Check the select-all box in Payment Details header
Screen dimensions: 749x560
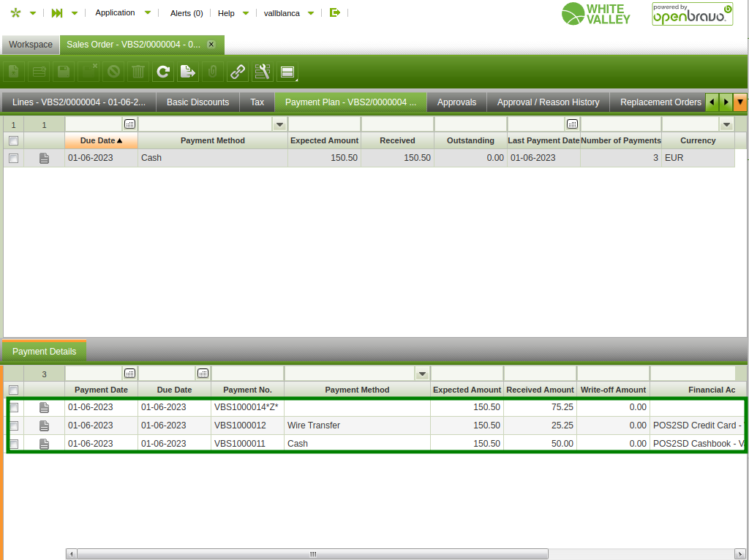click(x=13, y=390)
